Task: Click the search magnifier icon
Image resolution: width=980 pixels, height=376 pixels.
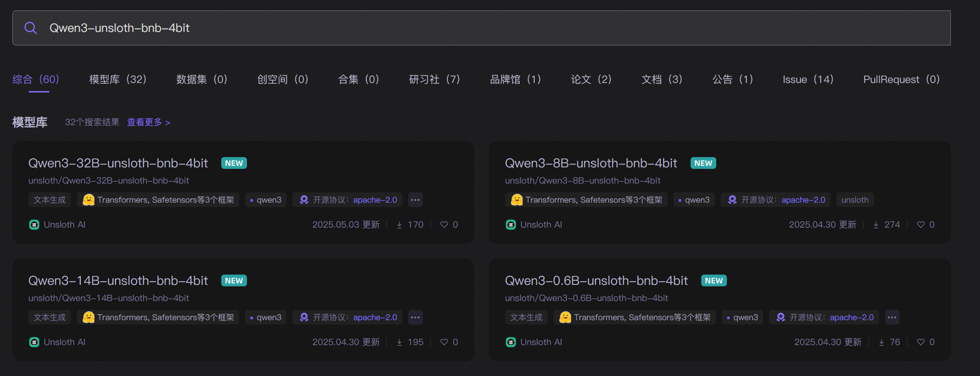Action: click(x=31, y=28)
